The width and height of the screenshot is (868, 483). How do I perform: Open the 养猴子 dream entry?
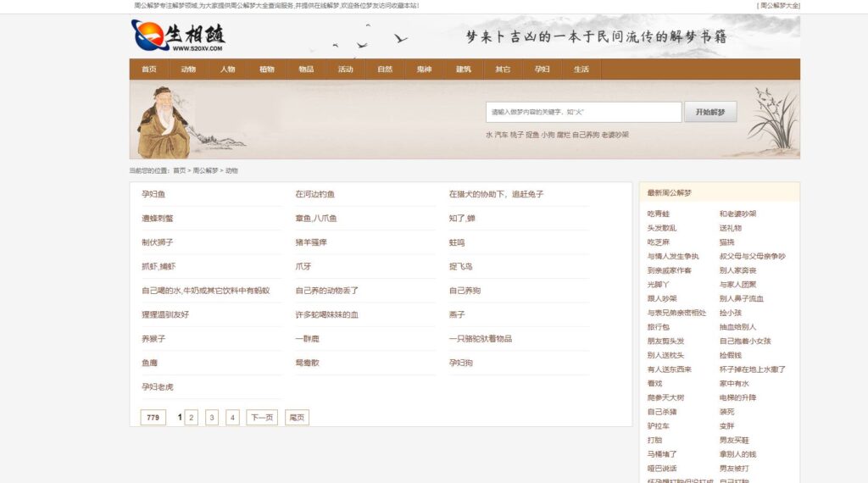153,339
